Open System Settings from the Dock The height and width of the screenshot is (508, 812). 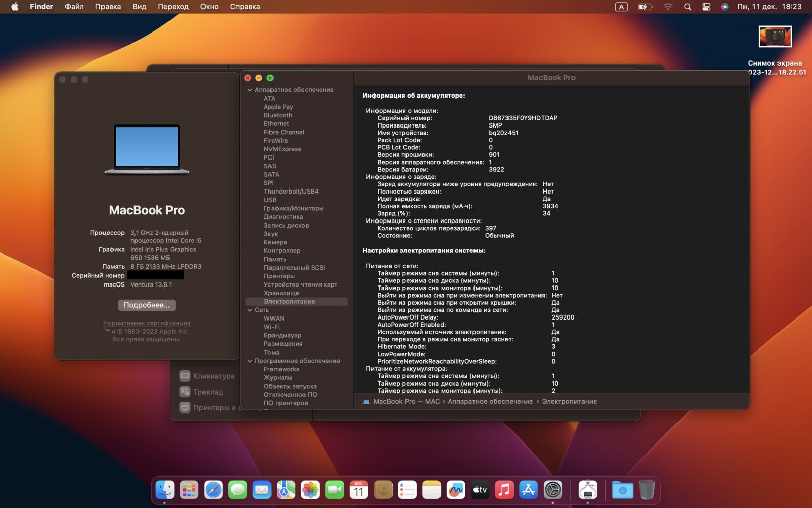tap(553, 490)
